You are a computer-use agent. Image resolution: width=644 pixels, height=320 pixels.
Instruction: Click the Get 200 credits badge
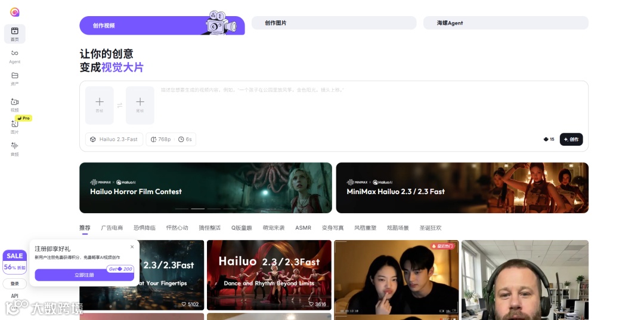120,269
